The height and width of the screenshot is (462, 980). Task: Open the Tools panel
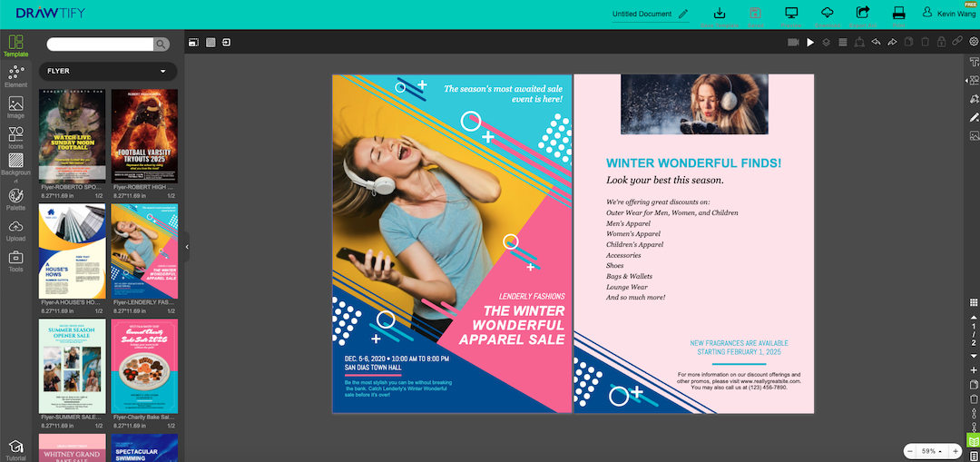point(15,261)
